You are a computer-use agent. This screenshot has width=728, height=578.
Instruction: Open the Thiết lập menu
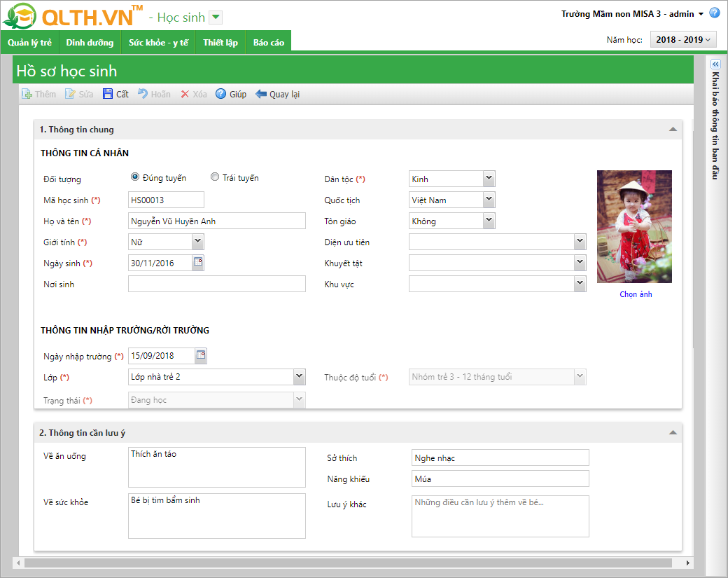(220, 42)
